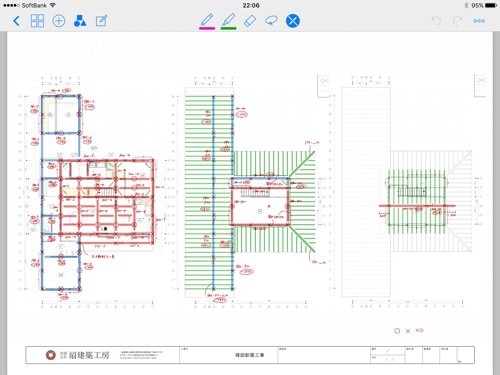
Task: Activate the lasso selection tool
Action: (x=271, y=21)
